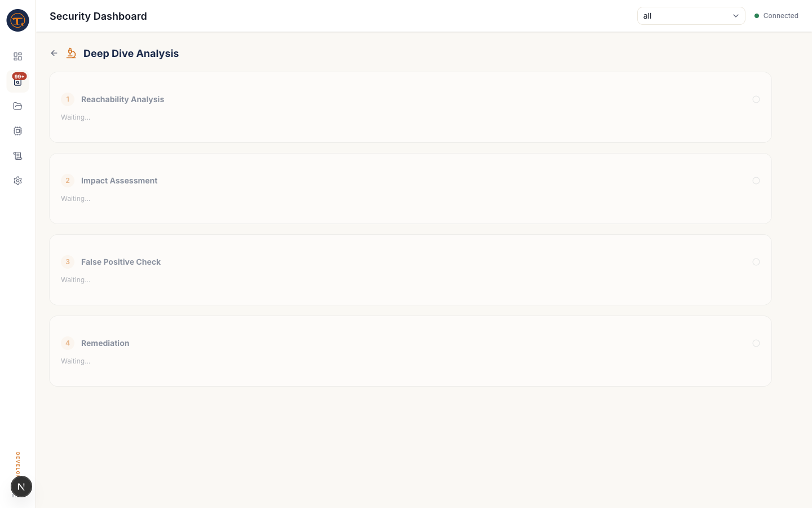
Task: Expand the False Positive Check step
Action: point(121,262)
